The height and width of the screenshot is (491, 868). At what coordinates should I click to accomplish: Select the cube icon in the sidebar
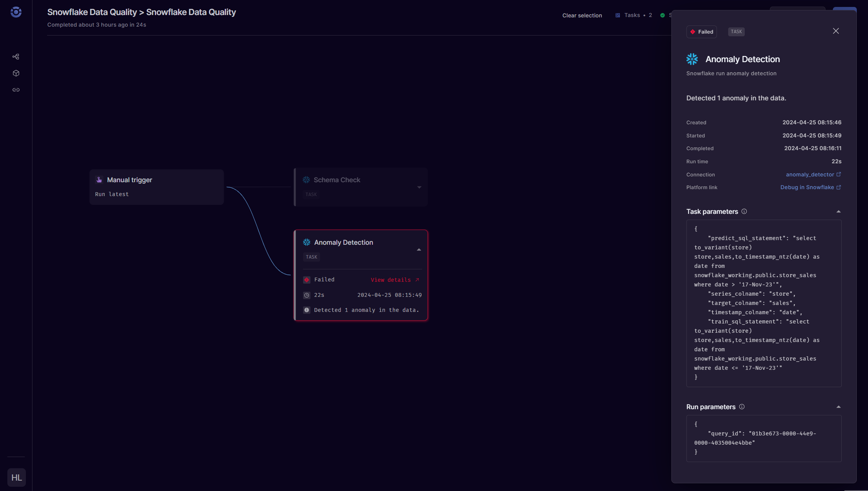[16, 73]
